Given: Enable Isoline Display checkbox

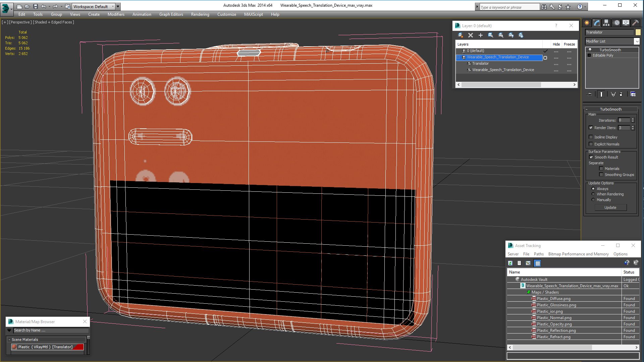Looking at the screenshot, I should (591, 137).
